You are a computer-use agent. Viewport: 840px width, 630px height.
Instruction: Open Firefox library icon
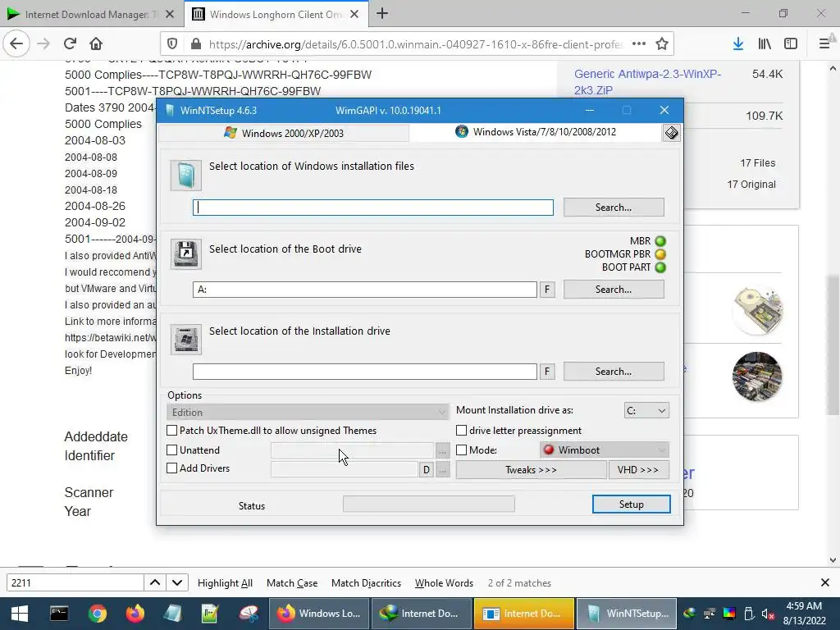tap(765, 44)
